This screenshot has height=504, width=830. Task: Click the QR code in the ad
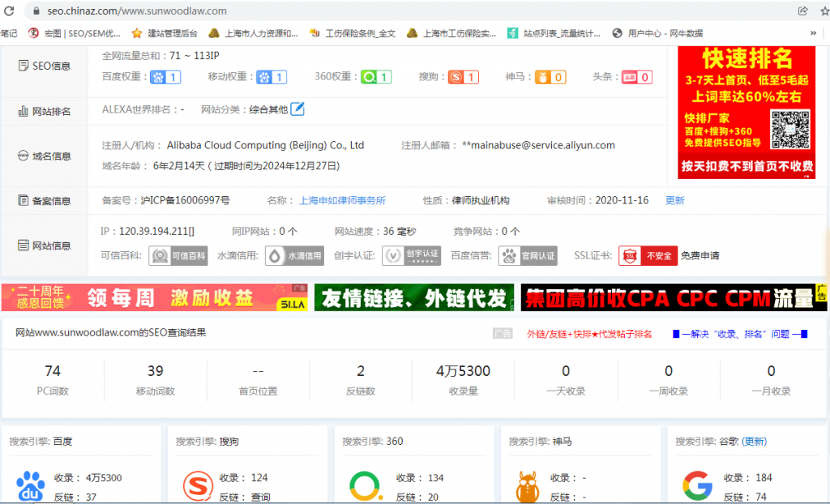790,129
